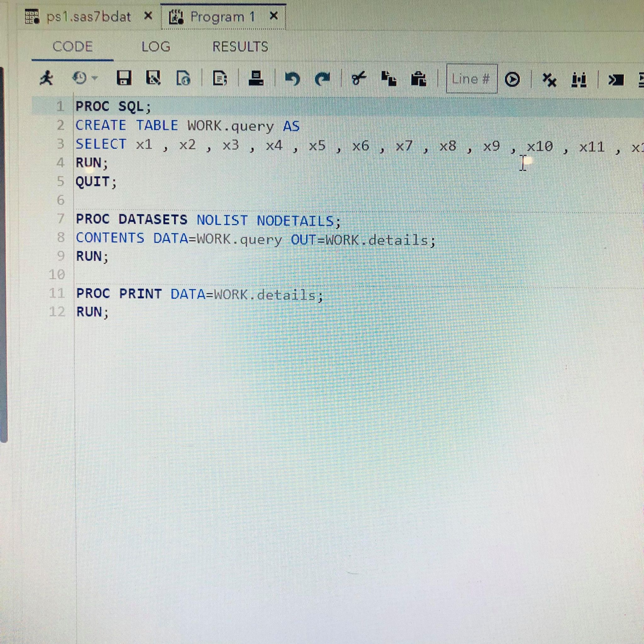Save the program with floppy icon

point(124,79)
